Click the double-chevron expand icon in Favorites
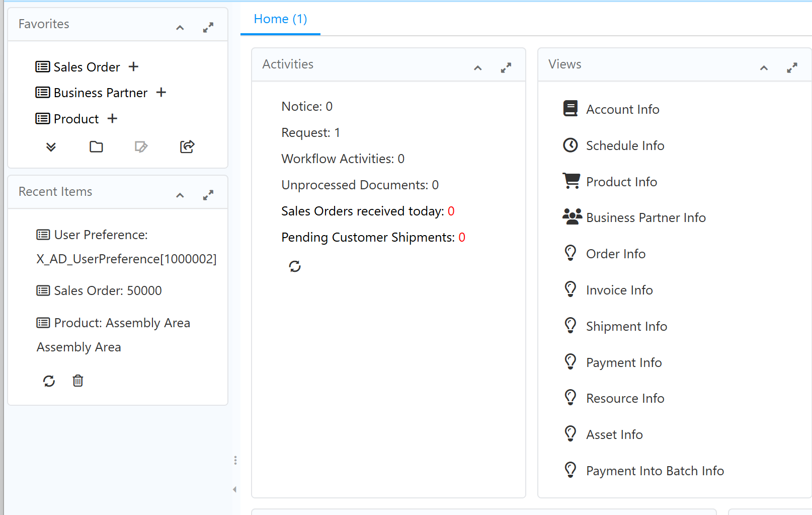 click(50, 146)
